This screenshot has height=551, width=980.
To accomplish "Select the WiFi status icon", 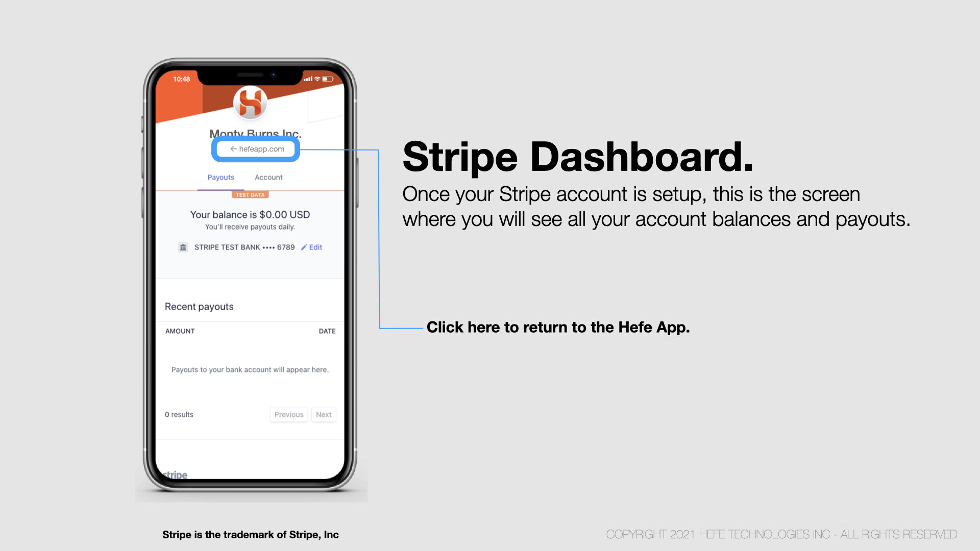I will coord(322,79).
